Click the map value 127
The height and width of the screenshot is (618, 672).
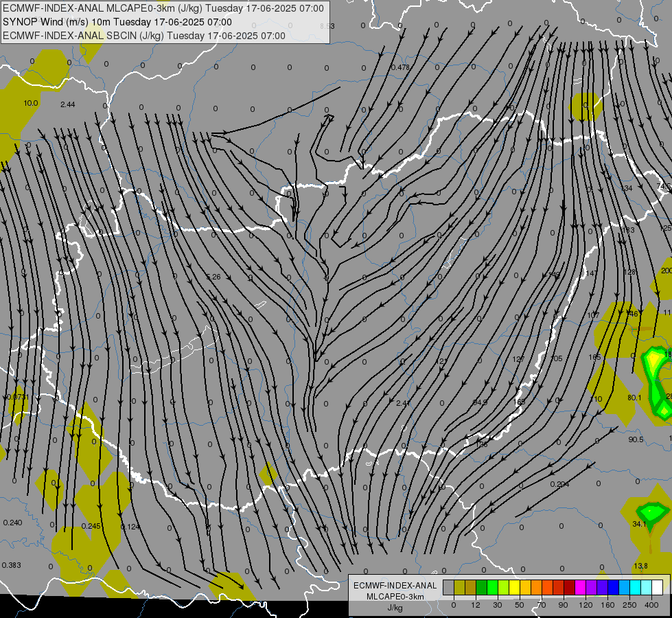[518, 359]
